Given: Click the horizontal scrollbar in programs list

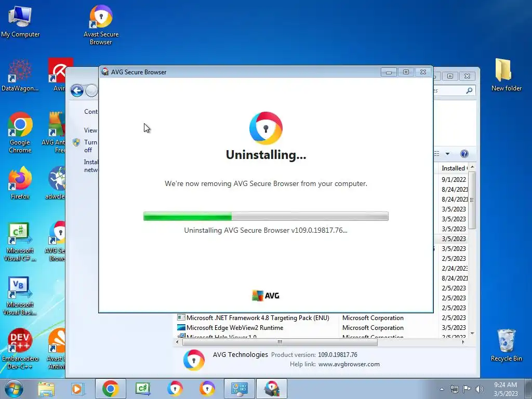Looking at the screenshot, I should coord(280,342).
